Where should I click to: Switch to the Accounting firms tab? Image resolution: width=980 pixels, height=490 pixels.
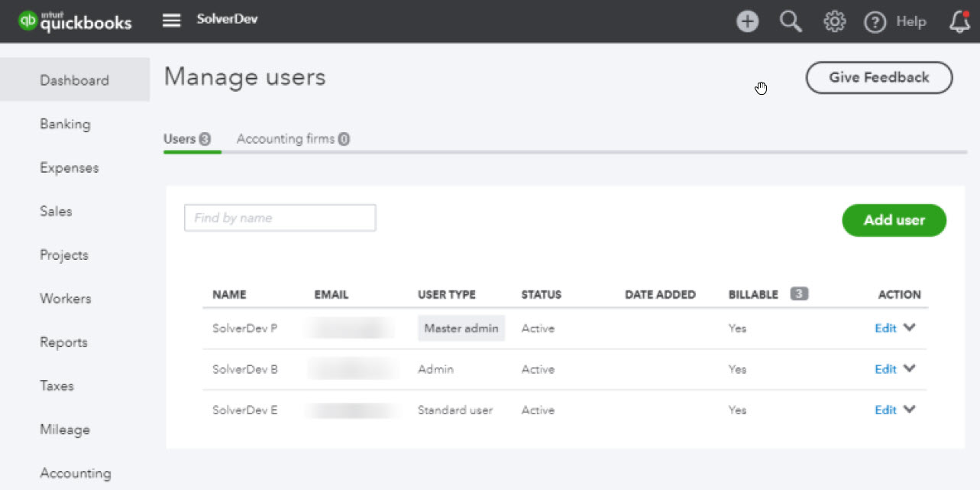click(293, 139)
